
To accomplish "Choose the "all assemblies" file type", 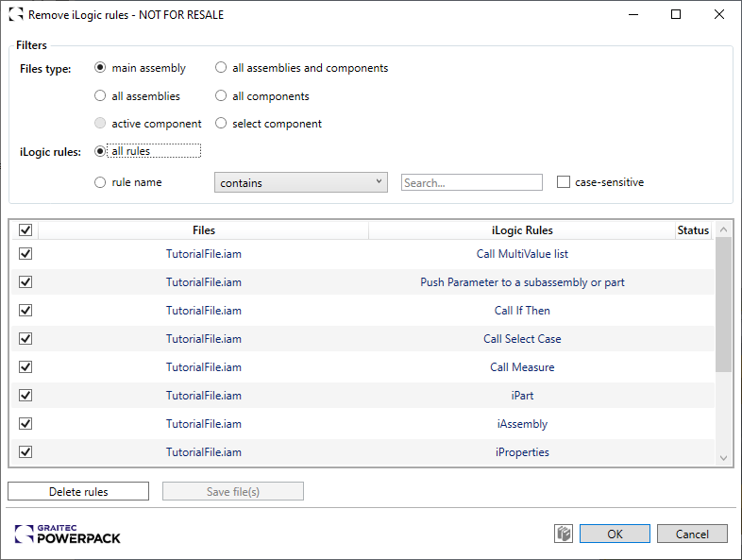I will [x=100, y=96].
